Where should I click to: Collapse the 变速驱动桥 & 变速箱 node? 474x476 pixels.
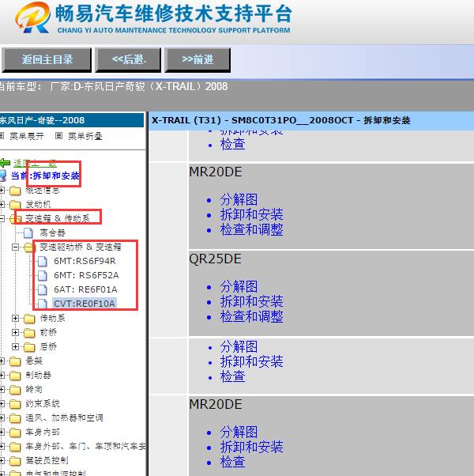[x=15, y=247]
